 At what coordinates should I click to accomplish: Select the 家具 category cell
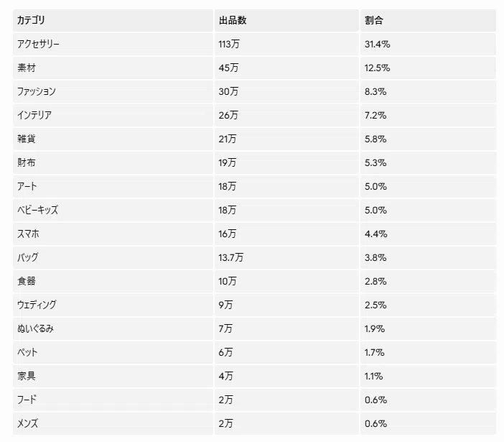coord(113,376)
